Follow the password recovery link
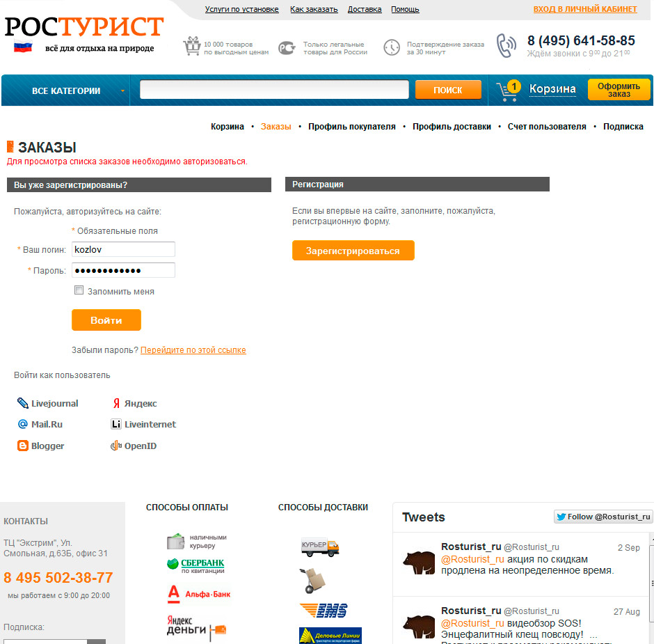The height and width of the screenshot is (644, 654). click(x=193, y=350)
